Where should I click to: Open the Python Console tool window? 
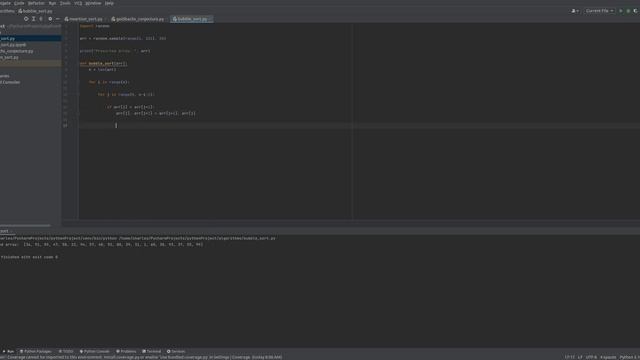(x=95, y=351)
